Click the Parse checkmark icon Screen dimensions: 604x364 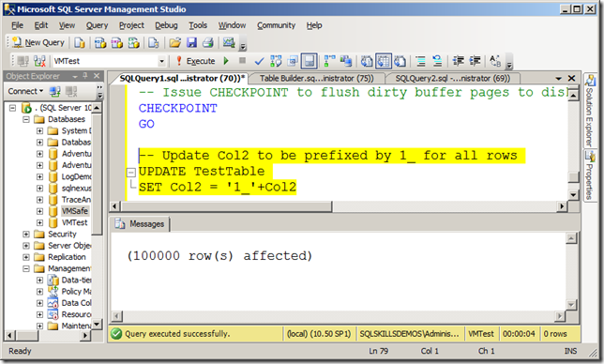(x=259, y=61)
